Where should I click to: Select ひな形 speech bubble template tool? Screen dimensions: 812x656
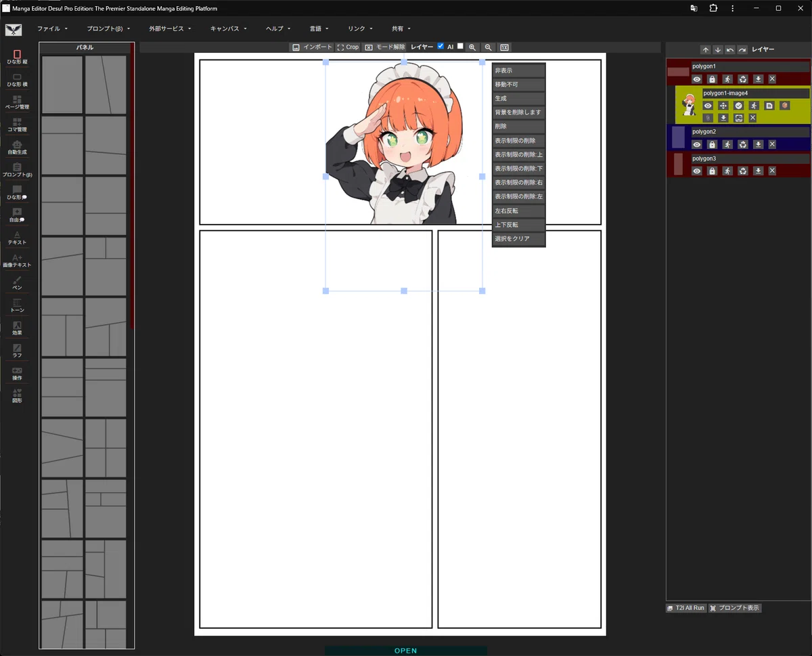[17, 192]
